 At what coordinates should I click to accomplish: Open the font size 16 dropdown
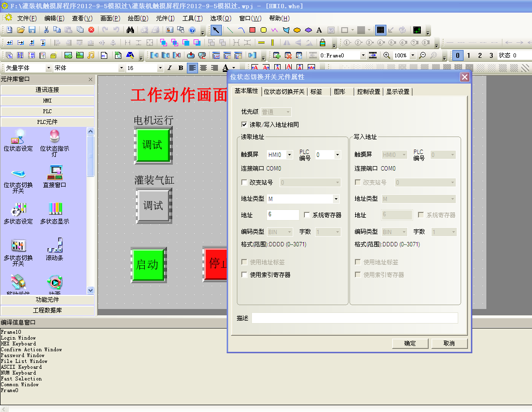[161, 68]
